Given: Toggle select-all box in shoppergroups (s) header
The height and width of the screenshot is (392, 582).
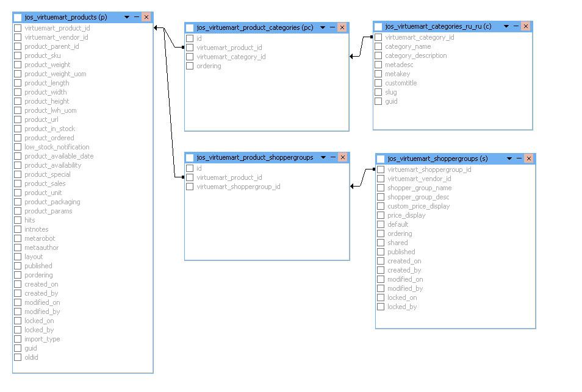Looking at the screenshot, I should [381, 159].
